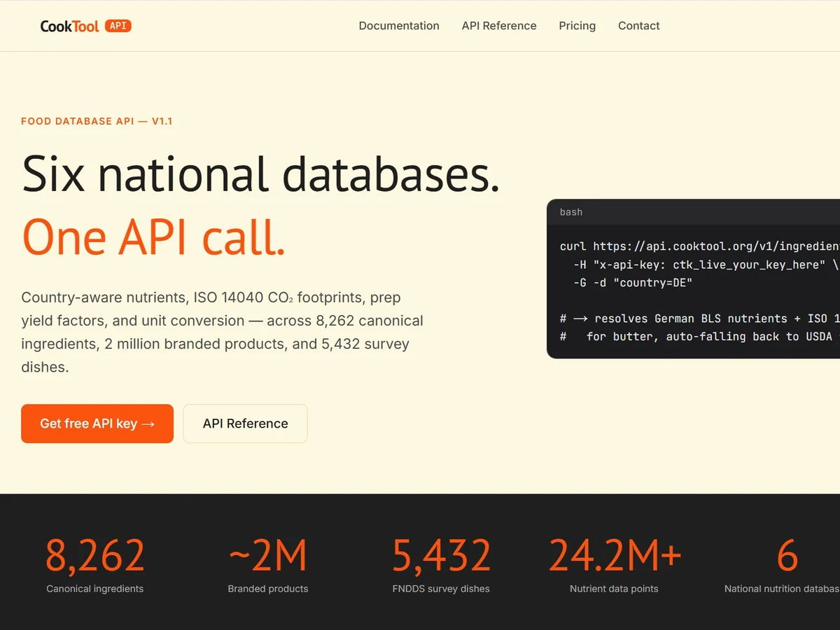
Task: Click the Branded products label
Action: (x=268, y=589)
